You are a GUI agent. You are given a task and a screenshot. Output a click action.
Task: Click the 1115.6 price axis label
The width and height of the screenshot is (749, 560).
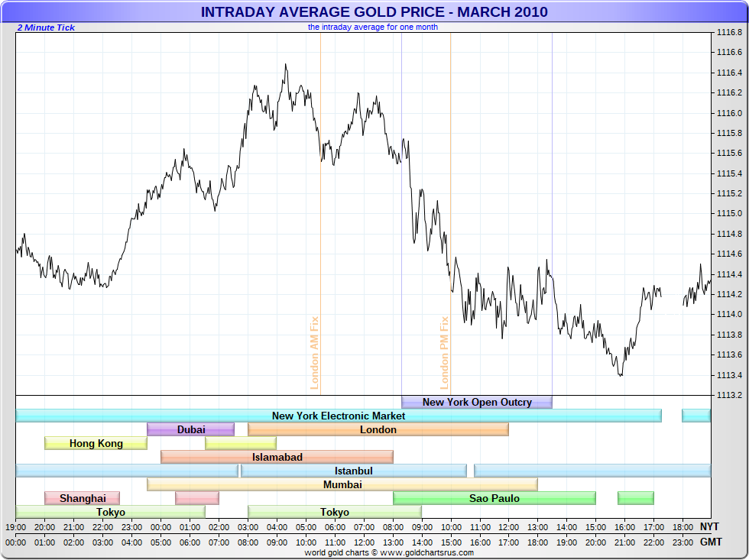coord(729,154)
